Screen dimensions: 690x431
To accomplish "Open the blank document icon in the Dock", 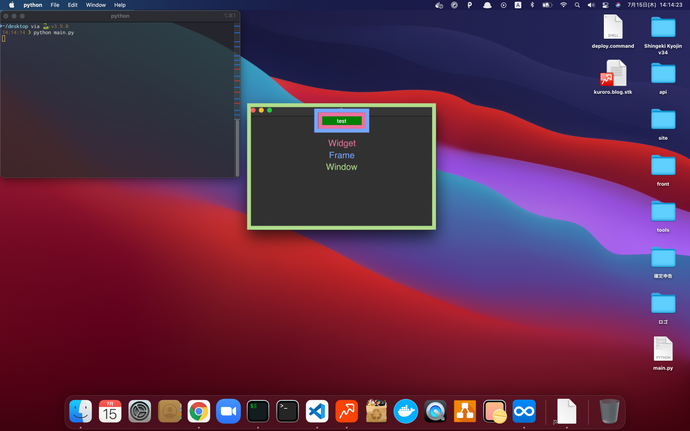I will [566, 411].
